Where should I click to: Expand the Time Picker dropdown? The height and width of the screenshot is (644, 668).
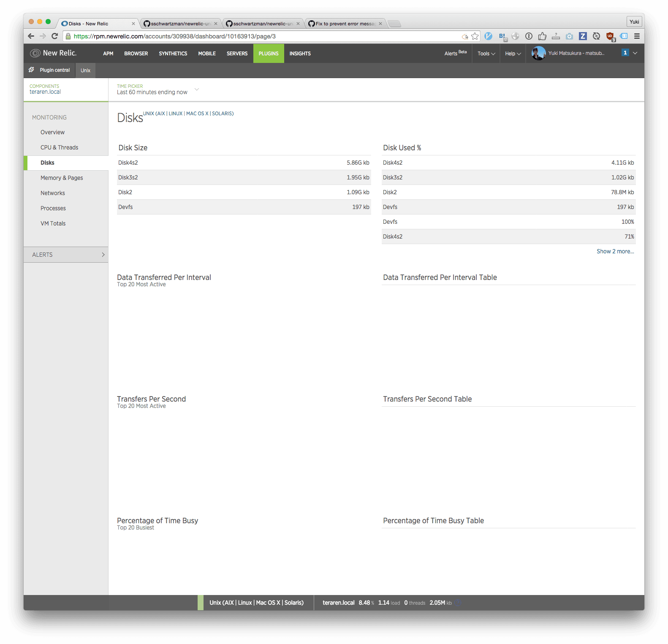196,90
